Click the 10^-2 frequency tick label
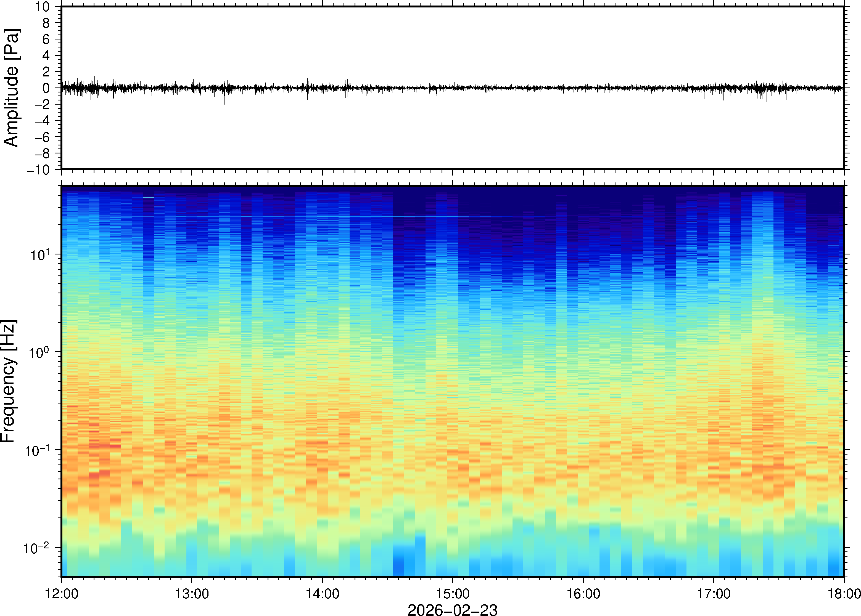 pyautogui.click(x=36, y=548)
